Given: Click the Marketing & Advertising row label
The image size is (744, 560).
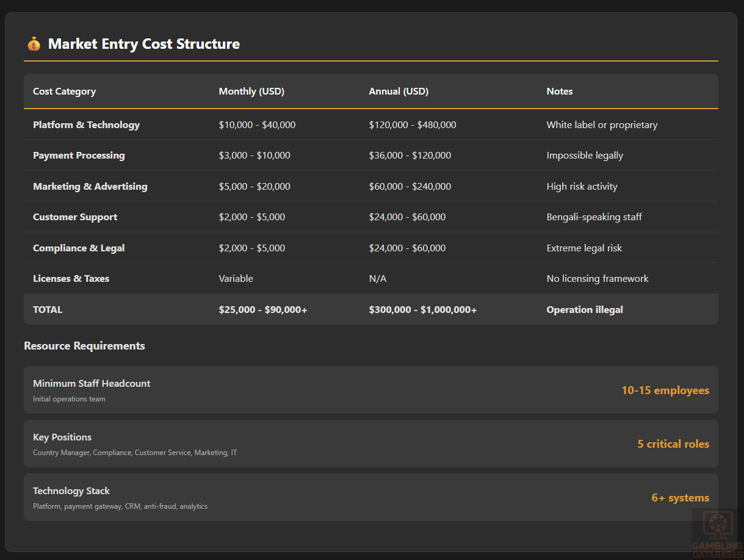Looking at the screenshot, I should click(90, 187).
